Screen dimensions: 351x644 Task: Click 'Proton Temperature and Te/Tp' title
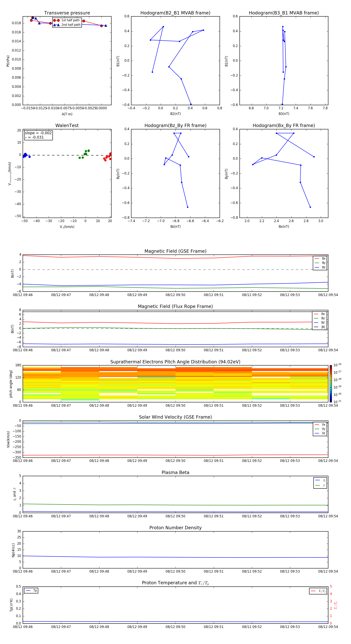click(x=175, y=583)
